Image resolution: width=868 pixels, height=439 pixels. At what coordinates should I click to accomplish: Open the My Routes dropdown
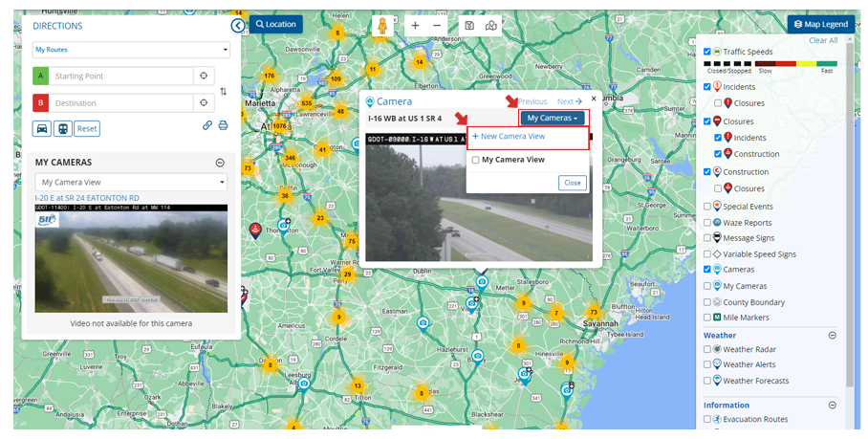point(131,49)
